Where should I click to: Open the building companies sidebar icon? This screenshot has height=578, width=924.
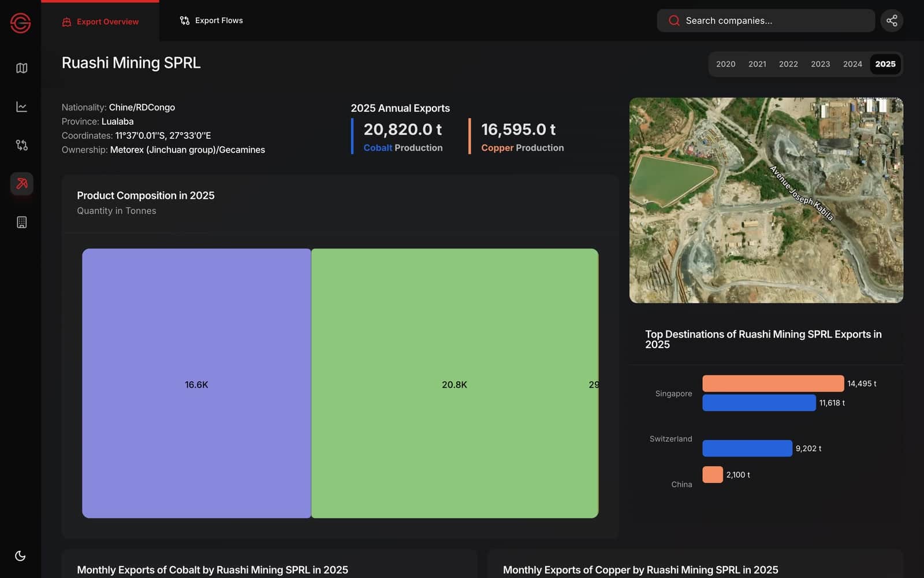pos(21,223)
